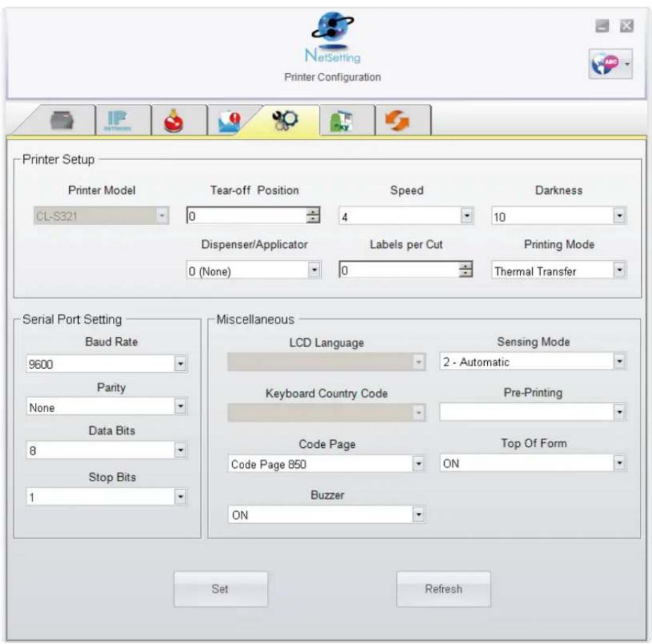This screenshot has height=644, width=652.
Task: Open the Pre-Printing dropdown
Action: coord(620,412)
